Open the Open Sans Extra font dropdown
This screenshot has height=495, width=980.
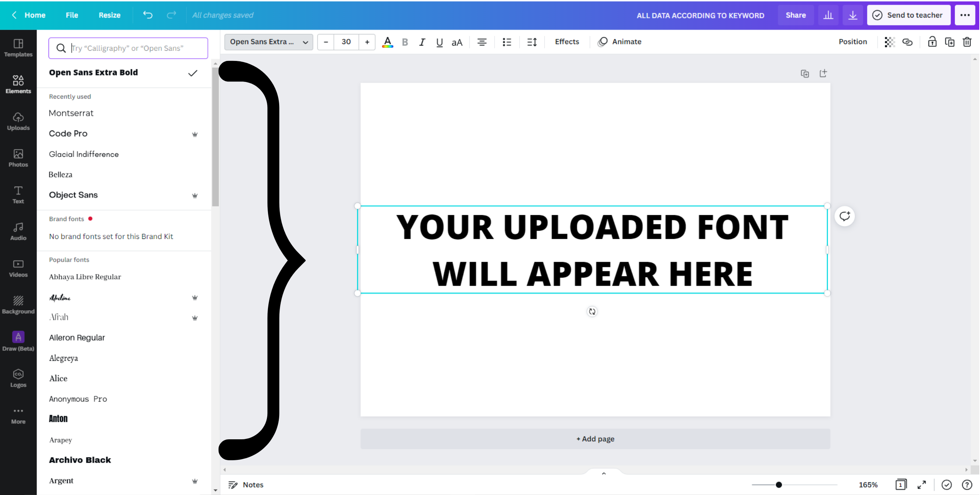pos(269,42)
